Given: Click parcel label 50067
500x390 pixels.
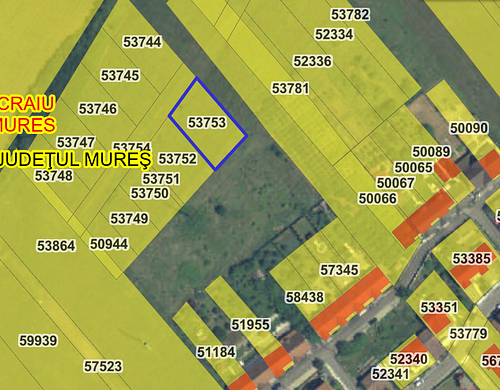Looking at the screenshot, I should (396, 183).
